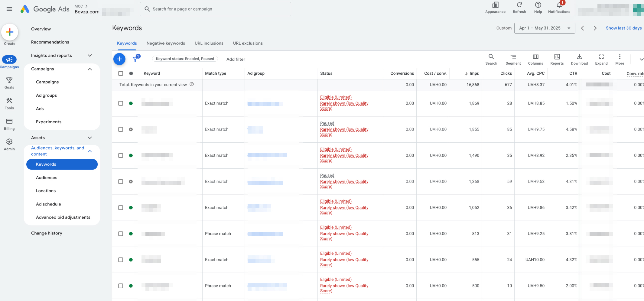Focus the page or campaign search field
The width and height of the screenshot is (644, 301).
click(x=215, y=9)
